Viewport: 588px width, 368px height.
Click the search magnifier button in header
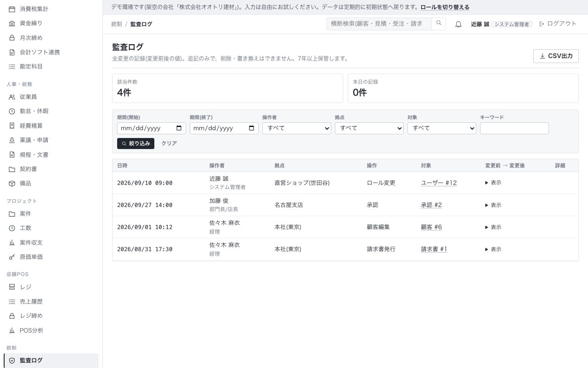point(439,23)
